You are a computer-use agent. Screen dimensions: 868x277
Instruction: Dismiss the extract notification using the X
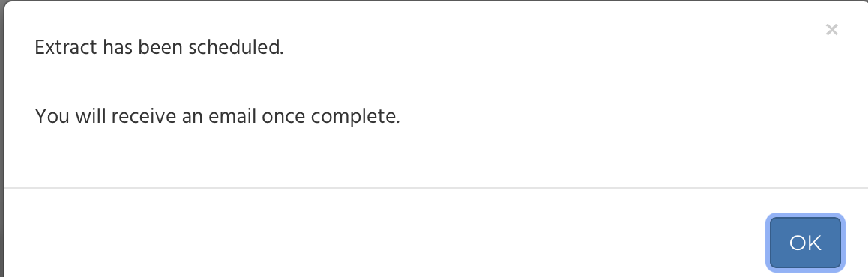point(831,30)
